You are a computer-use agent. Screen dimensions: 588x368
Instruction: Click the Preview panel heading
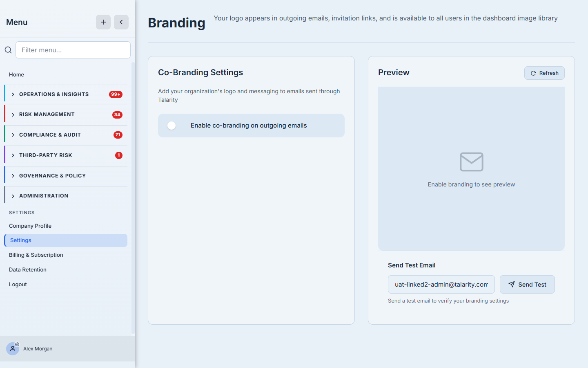pos(394,72)
